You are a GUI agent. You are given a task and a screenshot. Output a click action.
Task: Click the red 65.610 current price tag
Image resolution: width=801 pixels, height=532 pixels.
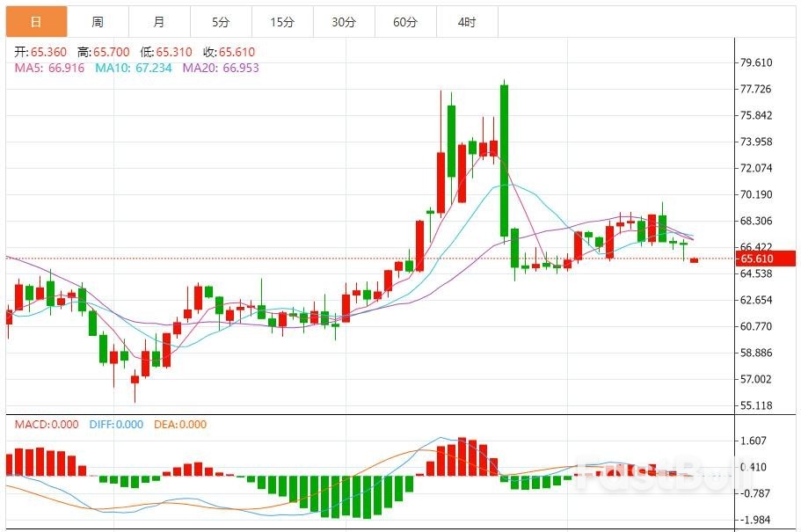click(x=756, y=259)
